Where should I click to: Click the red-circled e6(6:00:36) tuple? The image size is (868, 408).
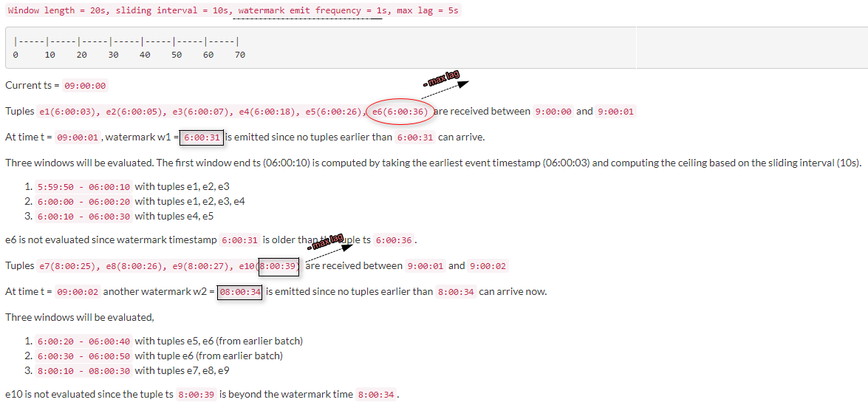pos(400,112)
